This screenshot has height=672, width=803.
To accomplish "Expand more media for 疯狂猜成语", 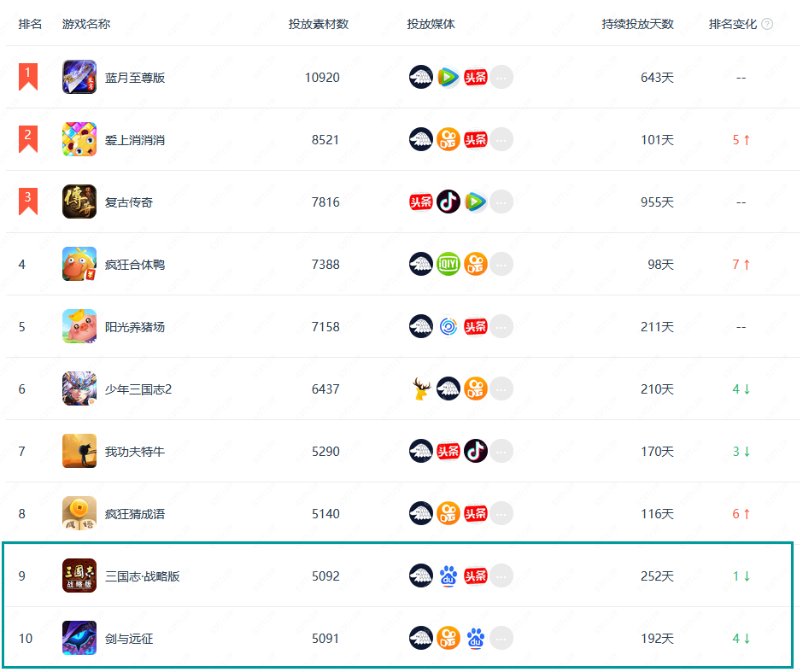I will pyautogui.click(x=501, y=513).
